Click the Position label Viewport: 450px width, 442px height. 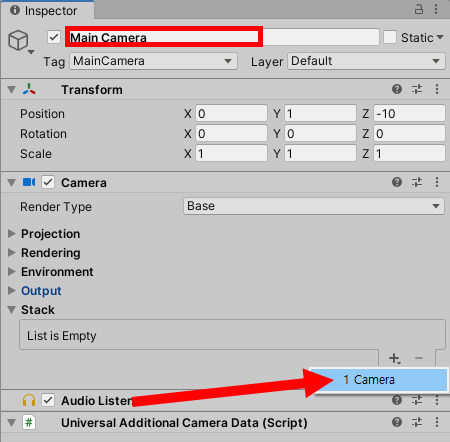click(x=42, y=114)
